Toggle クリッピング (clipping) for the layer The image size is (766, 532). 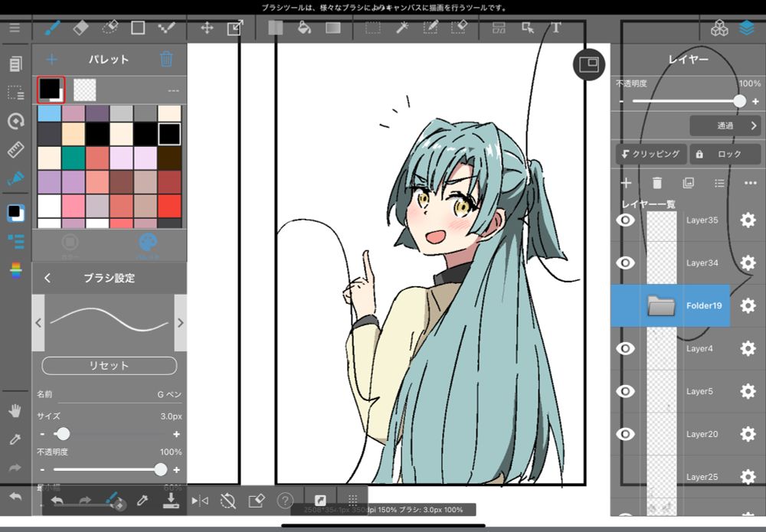tap(650, 154)
